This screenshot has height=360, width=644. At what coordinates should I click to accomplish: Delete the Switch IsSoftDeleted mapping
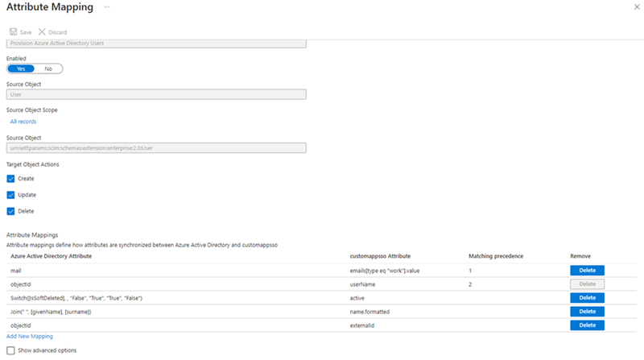pyautogui.click(x=587, y=298)
